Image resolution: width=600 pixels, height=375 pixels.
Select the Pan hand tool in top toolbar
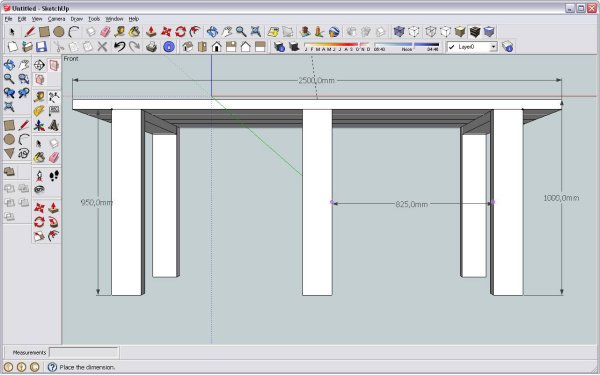point(227,32)
